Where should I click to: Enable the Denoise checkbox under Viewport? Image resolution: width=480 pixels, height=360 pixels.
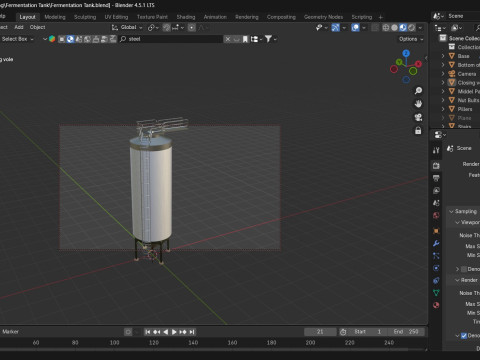click(464, 269)
